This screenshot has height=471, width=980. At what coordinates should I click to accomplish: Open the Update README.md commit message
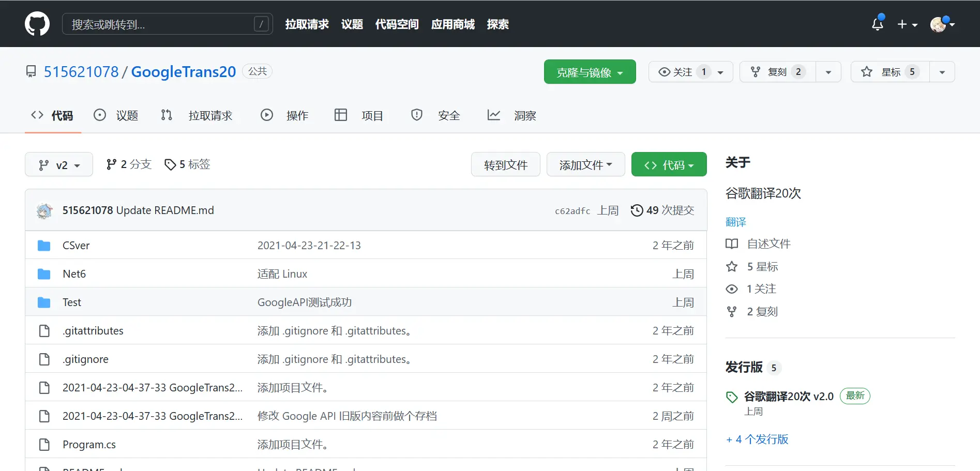tap(165, 210)
